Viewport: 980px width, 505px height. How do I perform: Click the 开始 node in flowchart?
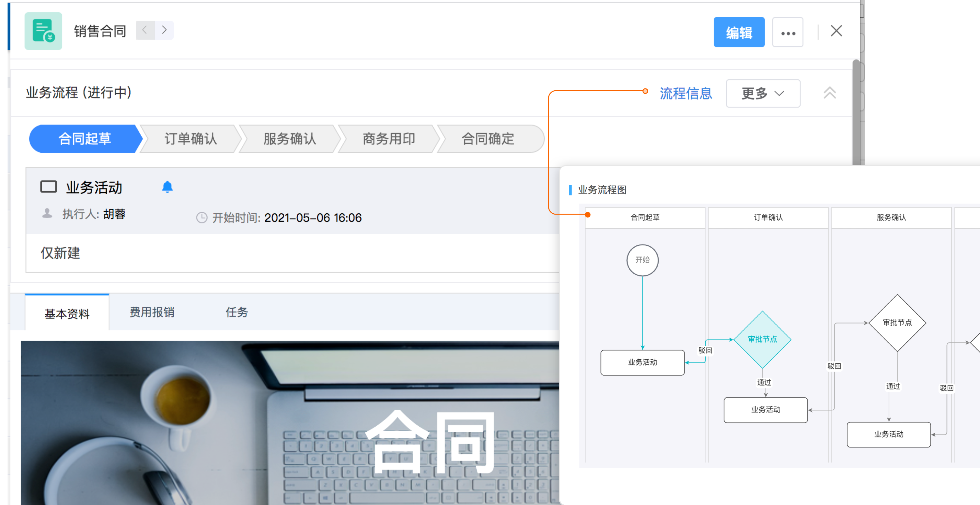[642, 260]
